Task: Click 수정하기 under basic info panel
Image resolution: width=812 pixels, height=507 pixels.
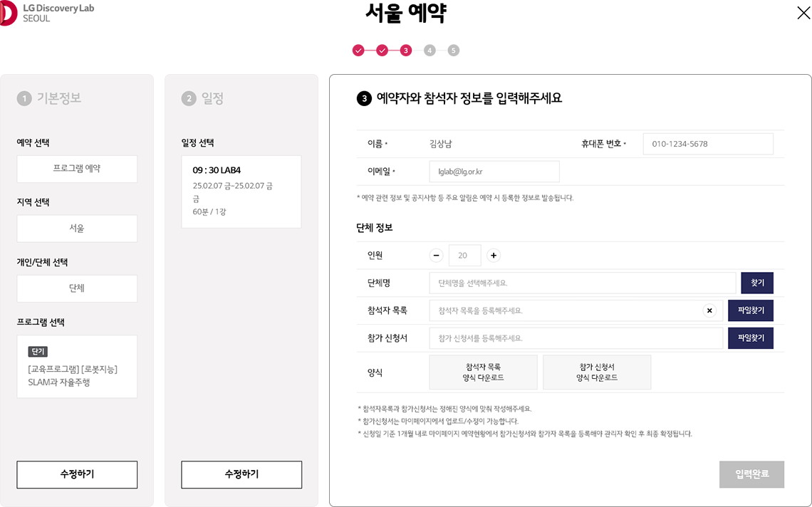Action: click(77, 474)
